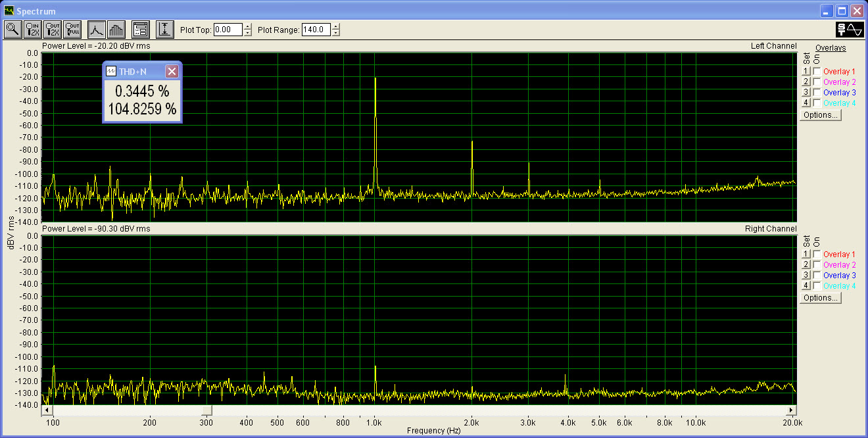Switch to bar graph plot view
Screen dimensions: 868x438
pyautogui.click(x=116, y=30)
